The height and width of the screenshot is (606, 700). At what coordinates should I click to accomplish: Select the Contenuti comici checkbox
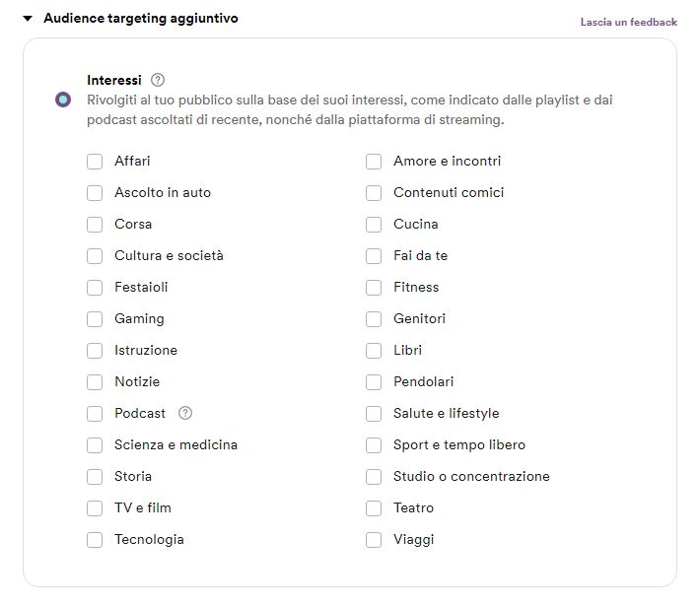tap(374, 193)
